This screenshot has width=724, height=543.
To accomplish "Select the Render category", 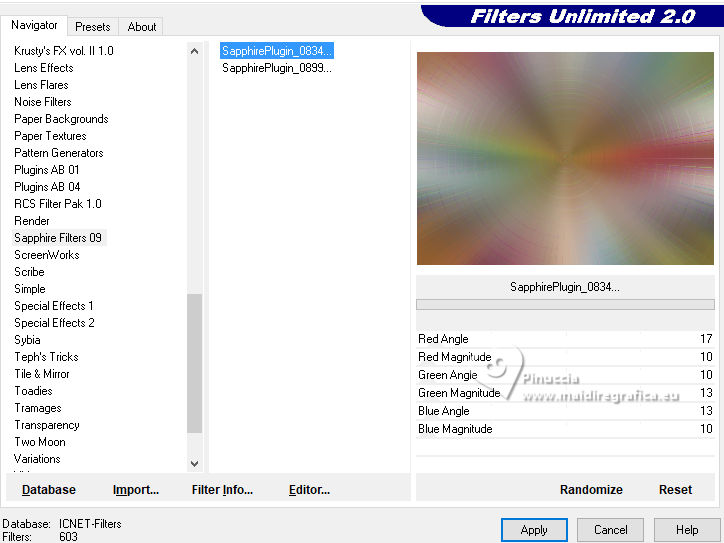I will [x=32, y=221].
